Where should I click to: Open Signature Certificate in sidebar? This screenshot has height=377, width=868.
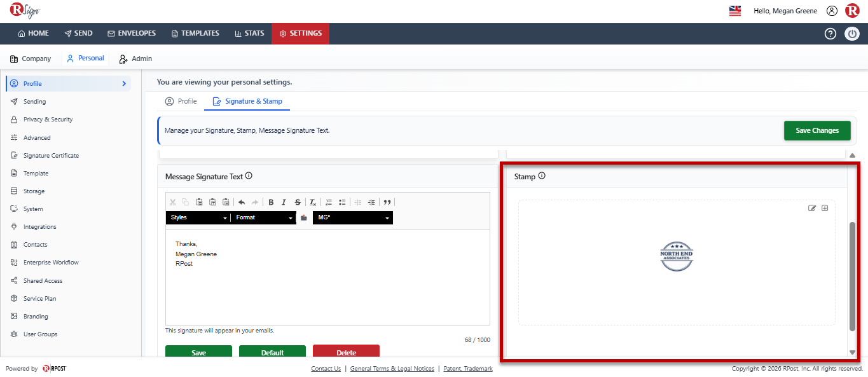52,156
